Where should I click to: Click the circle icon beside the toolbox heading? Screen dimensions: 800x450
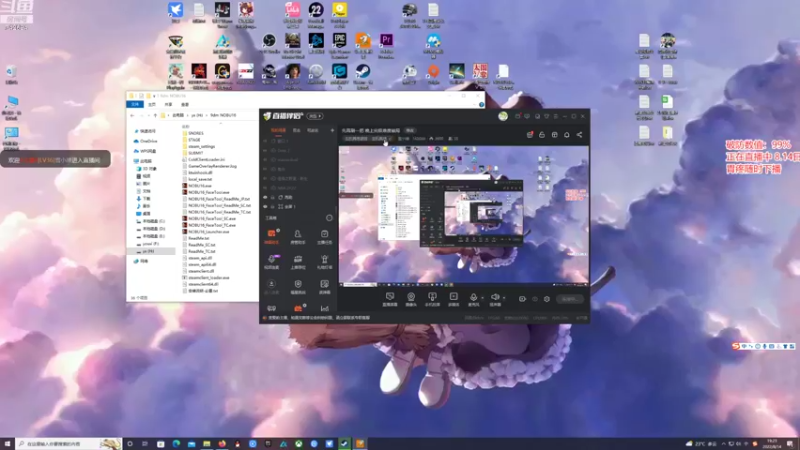click(x=329, y=218)
